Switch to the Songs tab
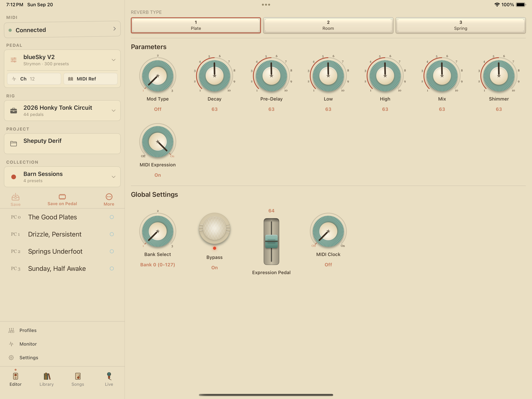 [x=78, y=379]
